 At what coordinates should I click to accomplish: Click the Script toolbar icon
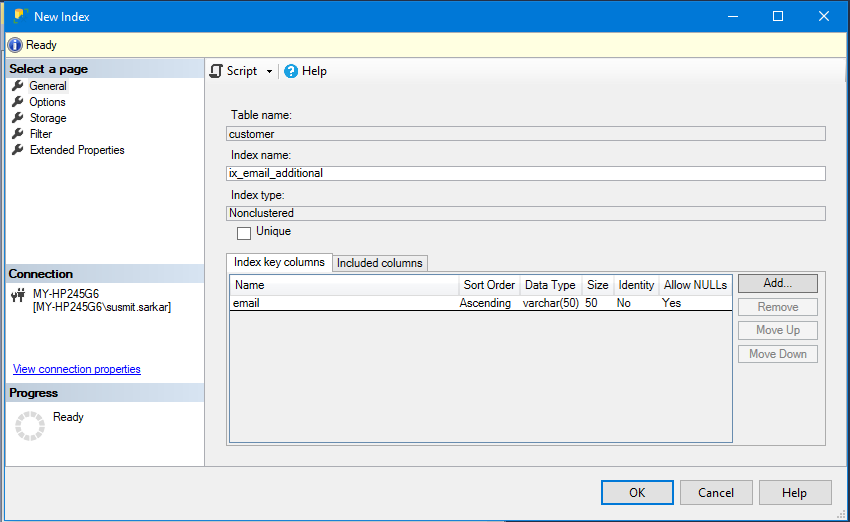[216, 71]
